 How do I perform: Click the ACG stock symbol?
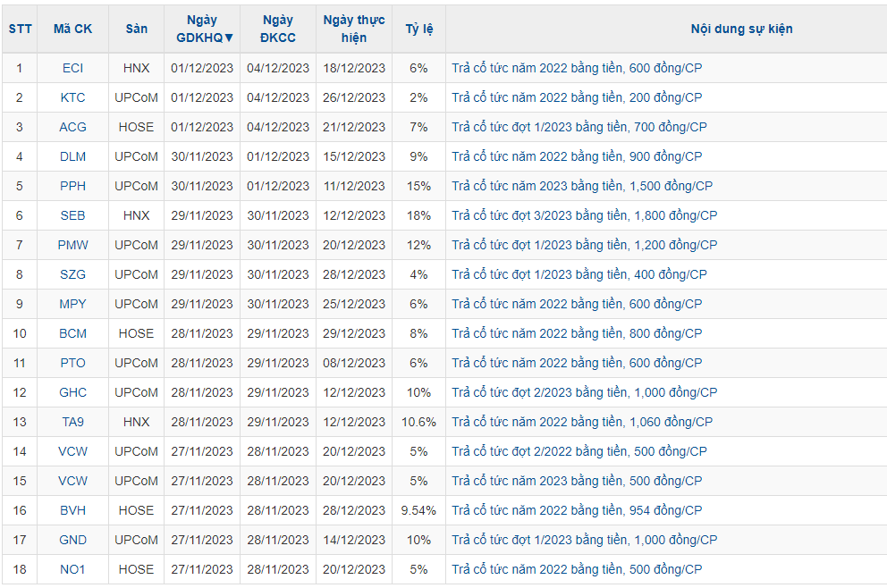[x=72, y=127]
